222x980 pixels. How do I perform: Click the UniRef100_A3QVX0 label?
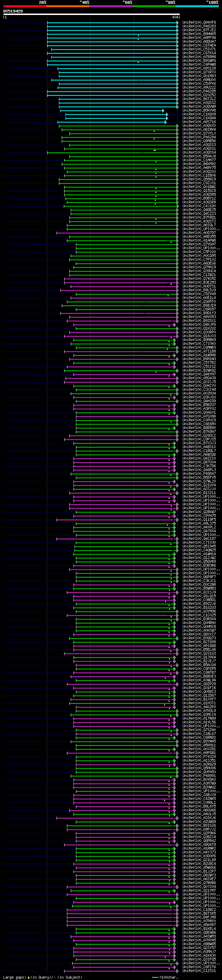pos(199,126)
